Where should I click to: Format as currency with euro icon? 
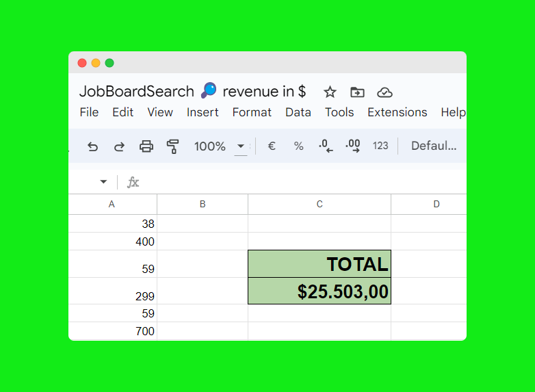tap(272, 146)
